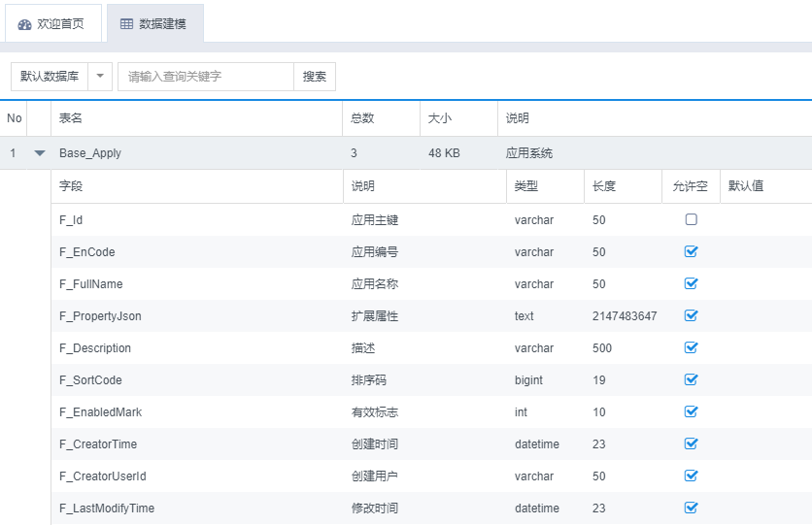Viewport: 812px width, 525px height.
Task: Select the Base_Apply table name
Action: (x=90, y=153)
